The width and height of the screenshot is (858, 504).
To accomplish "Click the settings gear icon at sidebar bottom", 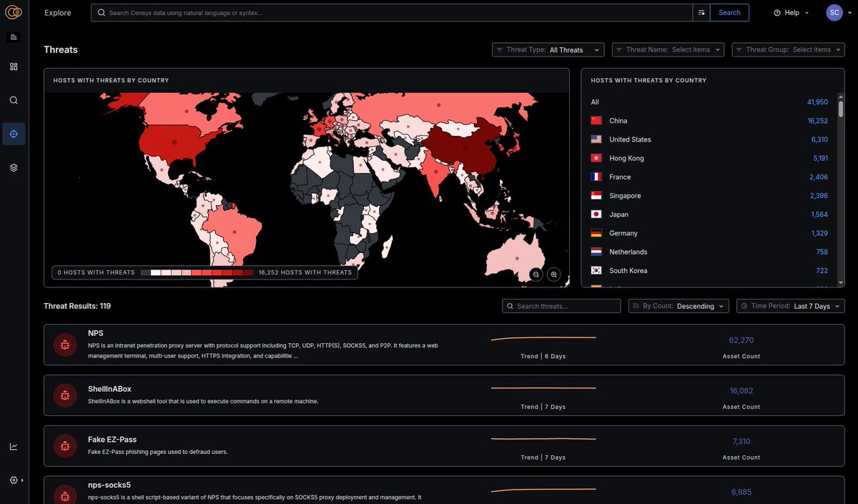I will (x=12, y=480).
